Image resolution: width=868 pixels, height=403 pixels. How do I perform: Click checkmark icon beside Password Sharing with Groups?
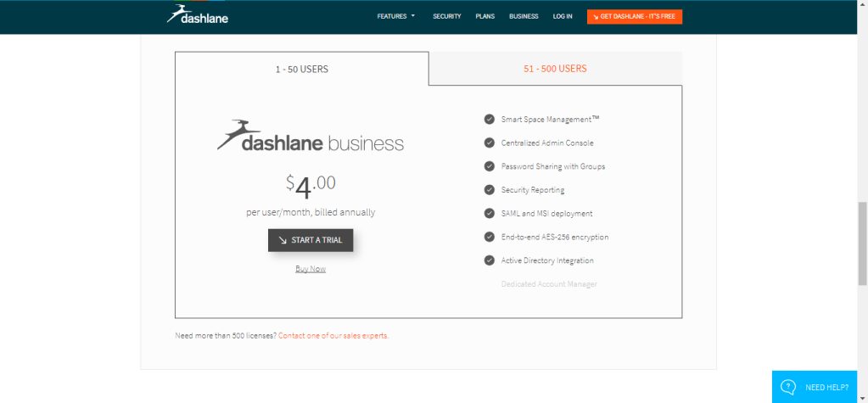(490, 166)
